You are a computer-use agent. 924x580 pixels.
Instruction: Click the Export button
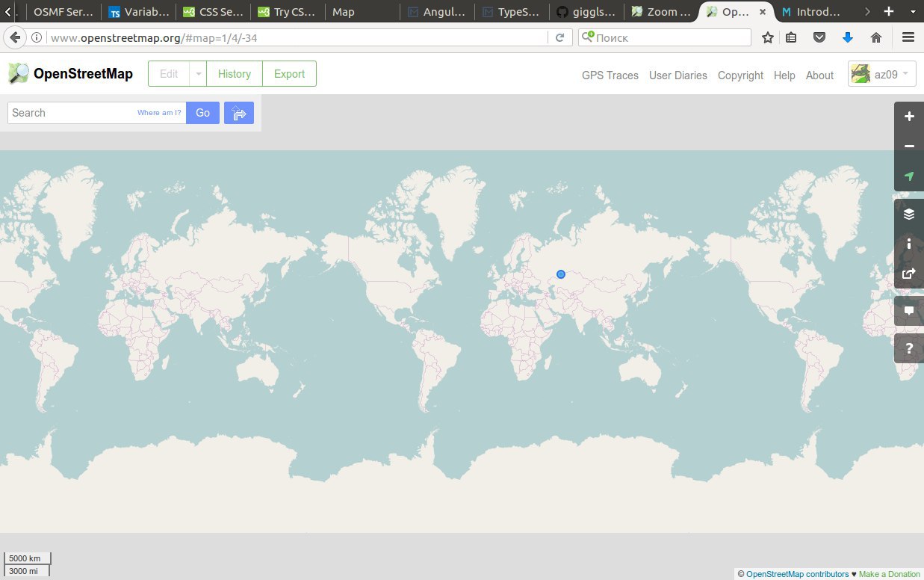click(289, 74)
